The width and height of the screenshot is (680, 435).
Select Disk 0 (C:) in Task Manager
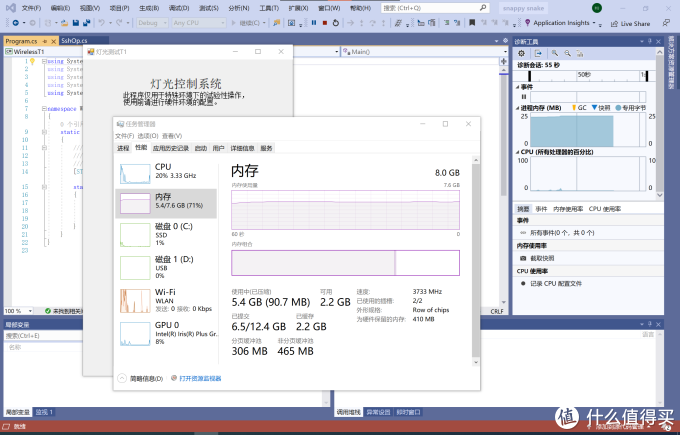pyautogui.click(x=167, y=234)
